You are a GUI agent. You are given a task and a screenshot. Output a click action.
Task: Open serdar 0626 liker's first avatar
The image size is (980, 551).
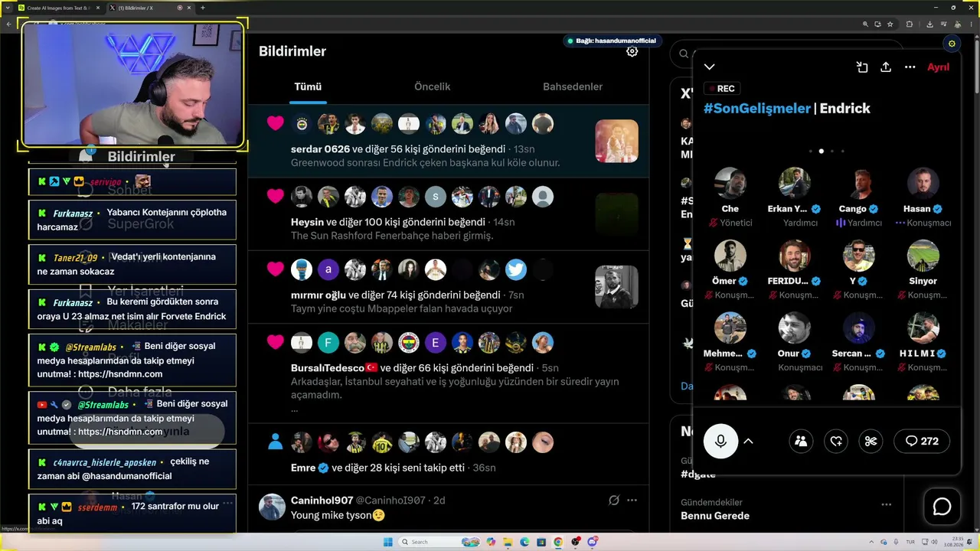point(302,123)
